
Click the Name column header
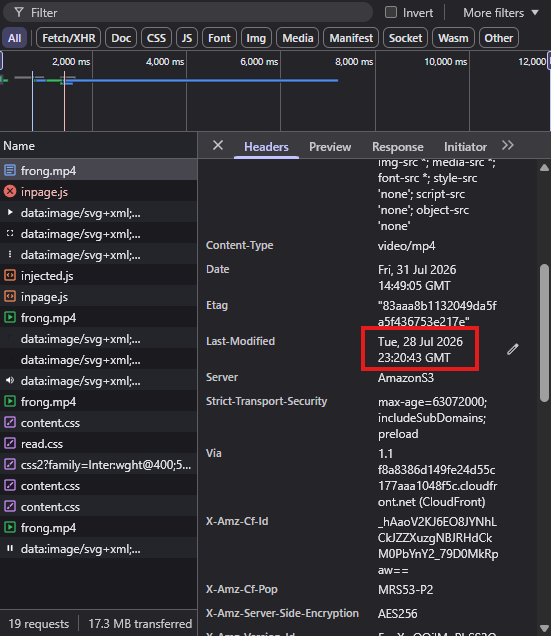(99, 146)
